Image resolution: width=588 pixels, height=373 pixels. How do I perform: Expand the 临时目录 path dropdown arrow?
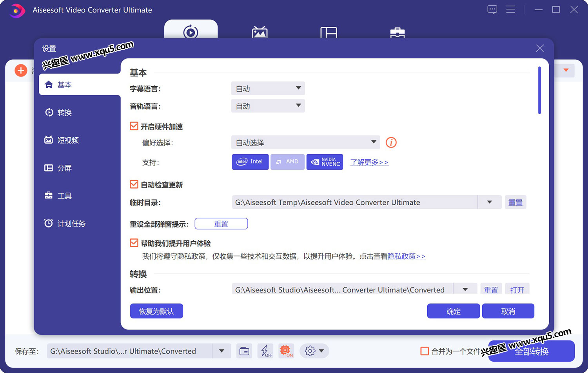490,202
